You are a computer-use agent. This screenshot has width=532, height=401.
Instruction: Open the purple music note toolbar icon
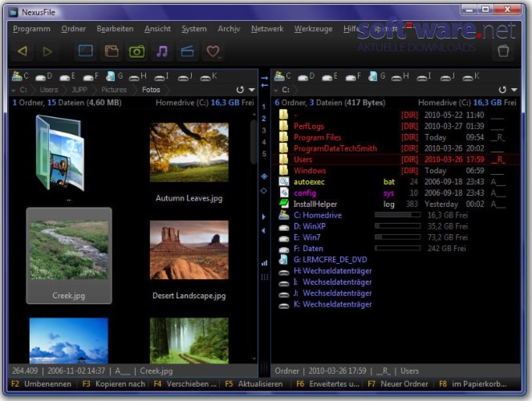click(x=162, y=51)
